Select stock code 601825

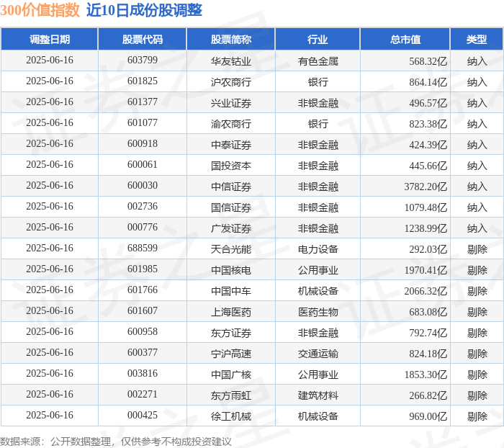143,81
